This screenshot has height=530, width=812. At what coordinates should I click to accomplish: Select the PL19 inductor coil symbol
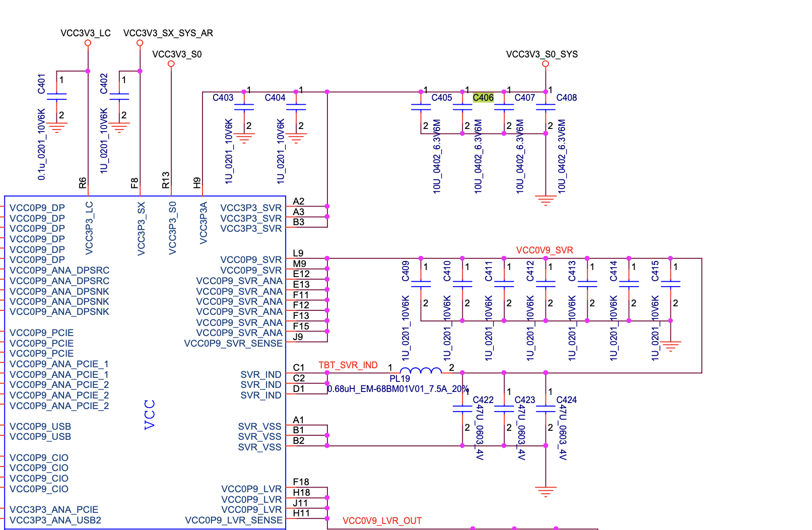[421, 371]
